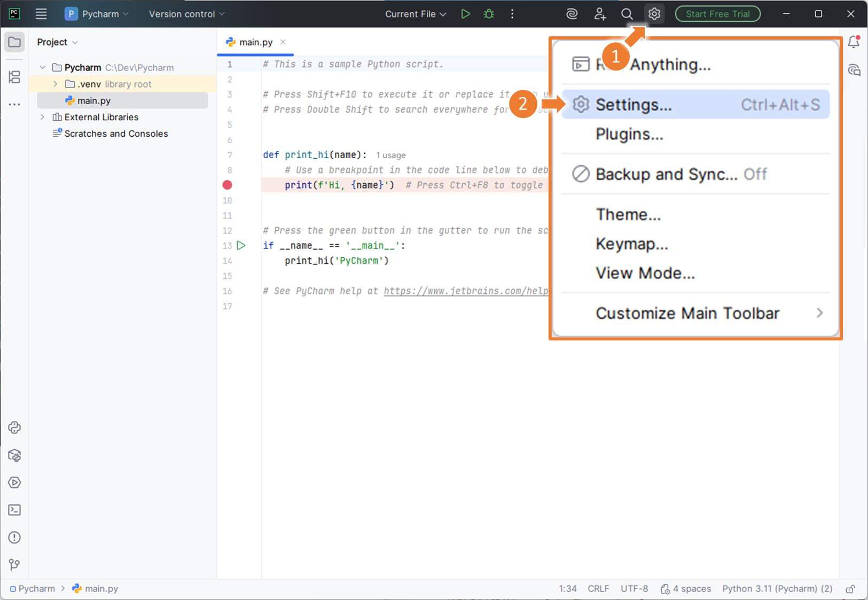Viewport: 868px width, 600px height.
Task: Start debugging with the bug icon
Action: coord(489,14)
